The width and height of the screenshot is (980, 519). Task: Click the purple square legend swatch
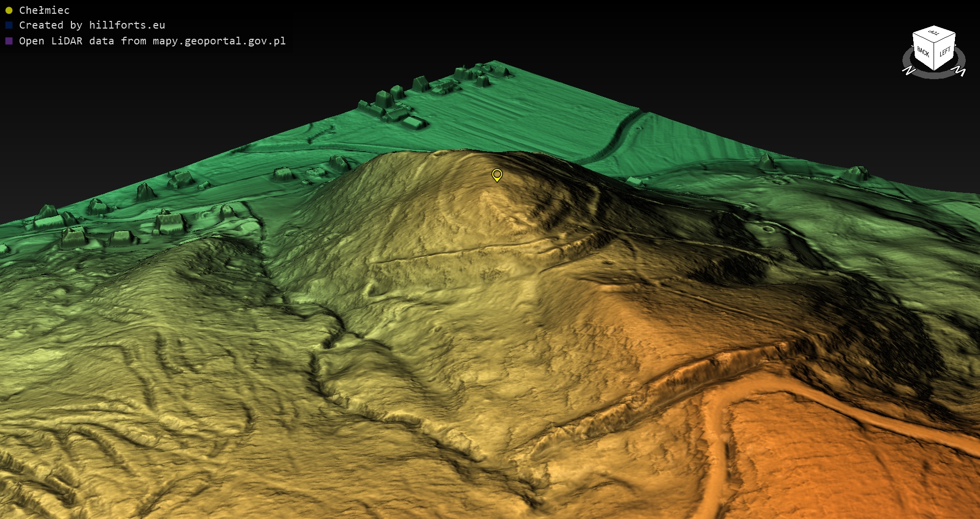point(9,41)
